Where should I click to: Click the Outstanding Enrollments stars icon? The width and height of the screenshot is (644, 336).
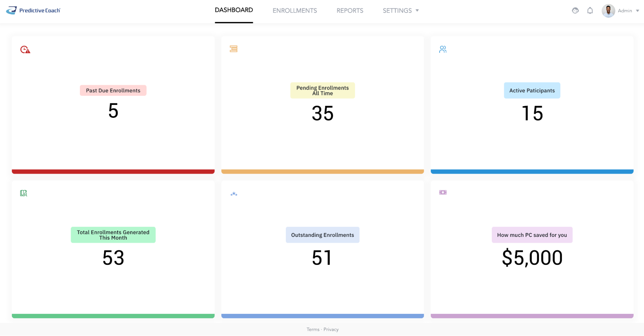[234, 193]
